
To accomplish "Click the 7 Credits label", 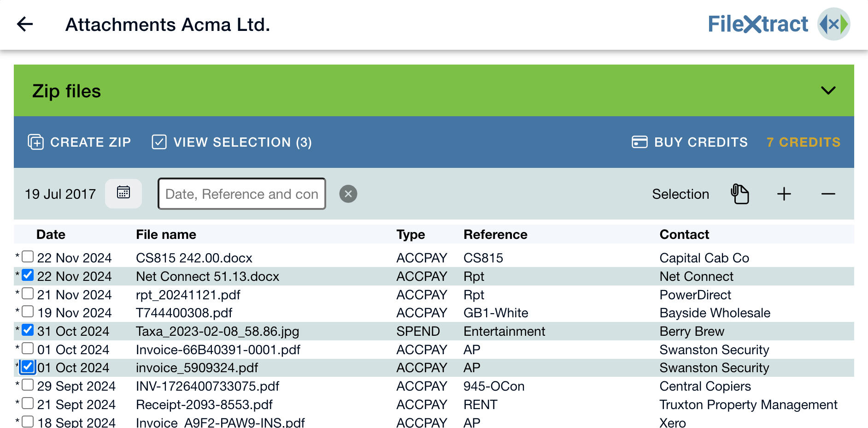I will tap(803, 142).
